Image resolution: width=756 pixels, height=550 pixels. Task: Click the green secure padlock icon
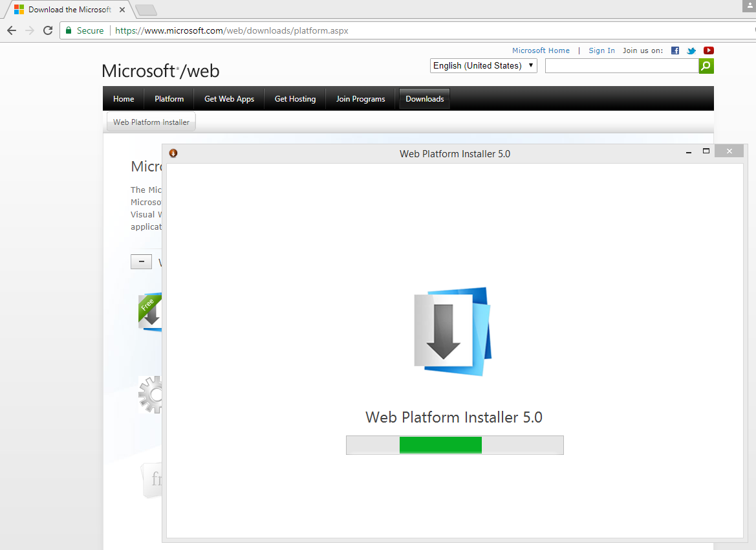(x=69, y=30)
